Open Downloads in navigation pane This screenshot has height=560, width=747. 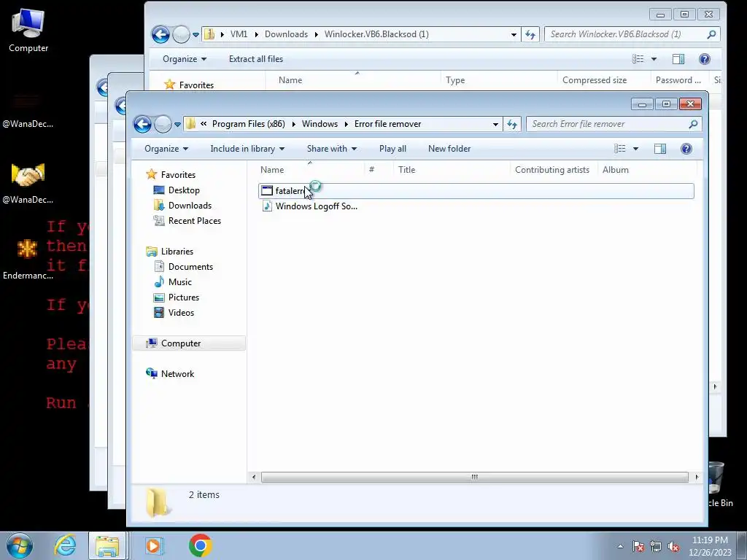coord(190,205)
